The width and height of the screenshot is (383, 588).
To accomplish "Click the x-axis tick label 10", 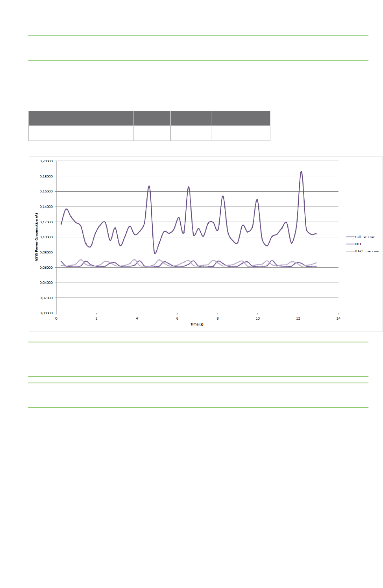I will [258, 318].
